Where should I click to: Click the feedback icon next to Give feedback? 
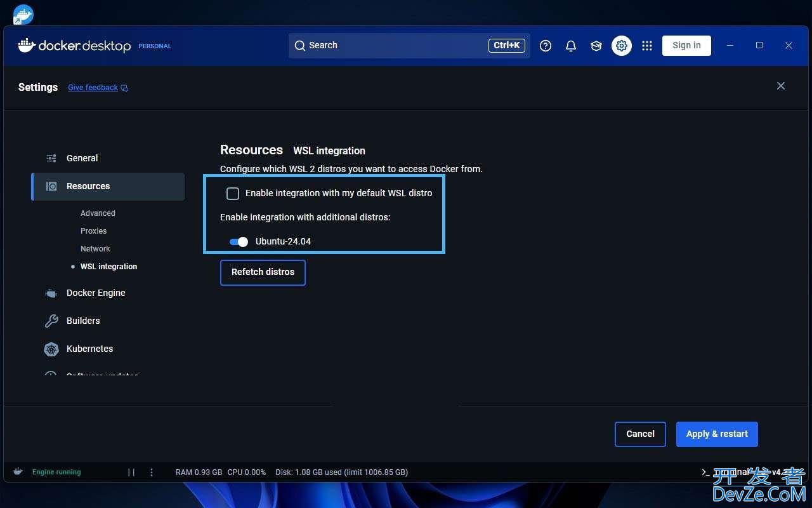(124, 88)
